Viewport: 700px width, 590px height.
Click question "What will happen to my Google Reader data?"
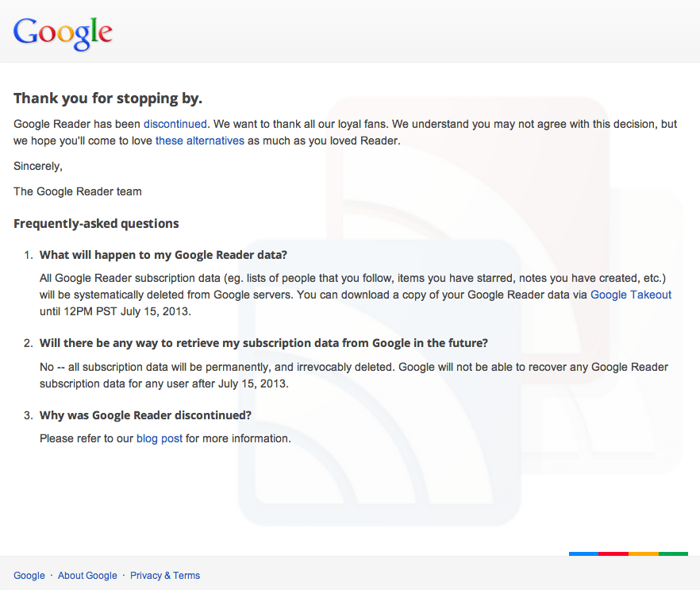pyautogui.click(x=163, y=255)
